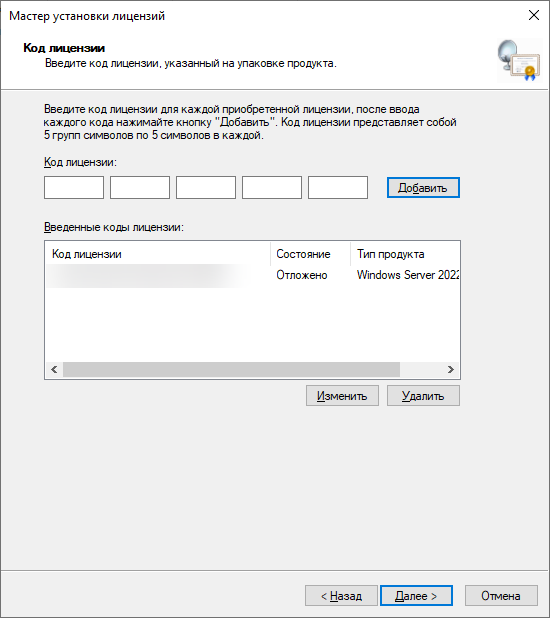The height and width of the screenshot is (618, 550).
Task: Click the license certificate wizard icon
Action: coord(518,60)
